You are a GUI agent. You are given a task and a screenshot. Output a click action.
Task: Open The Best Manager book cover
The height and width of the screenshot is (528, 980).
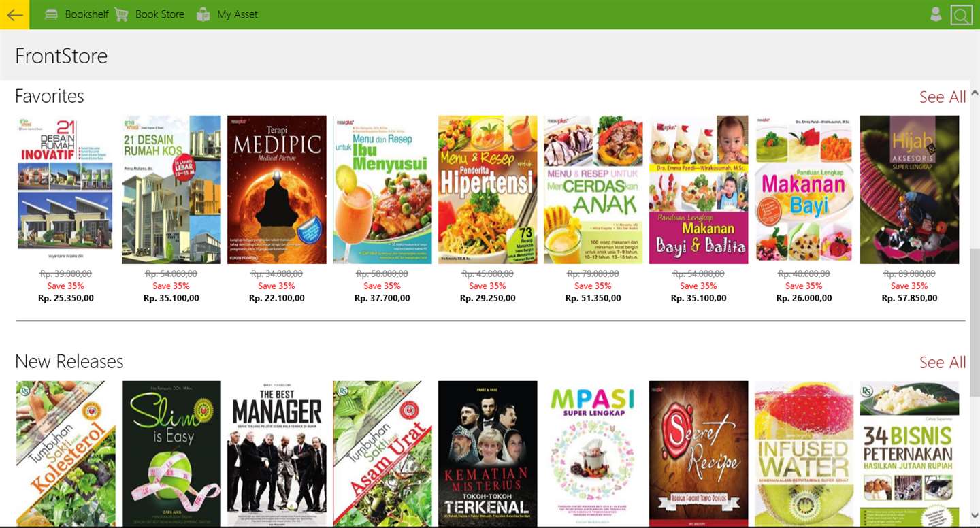pyautogui.click(x=277, y=454)
